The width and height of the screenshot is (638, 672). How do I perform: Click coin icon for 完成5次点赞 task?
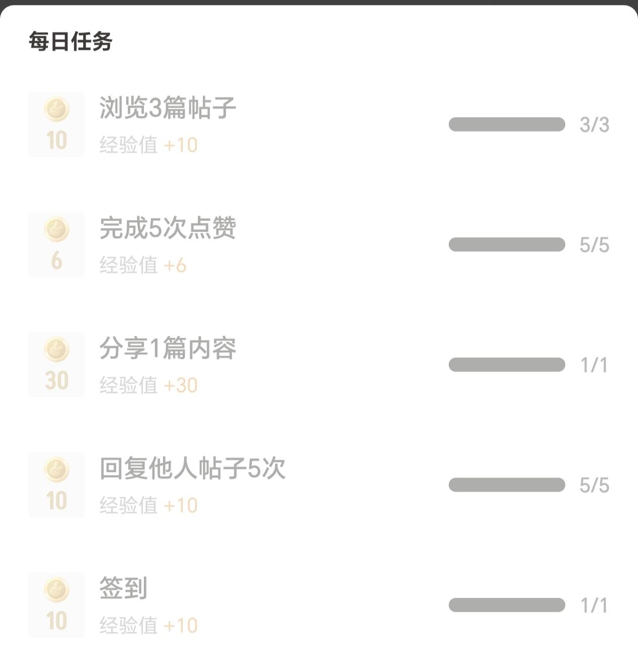pos(57,230)
